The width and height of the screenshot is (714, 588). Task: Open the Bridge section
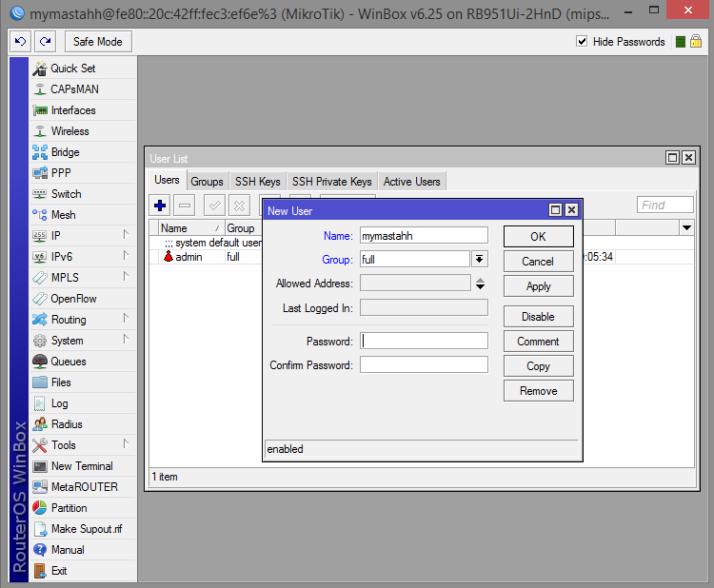(83, 152)
